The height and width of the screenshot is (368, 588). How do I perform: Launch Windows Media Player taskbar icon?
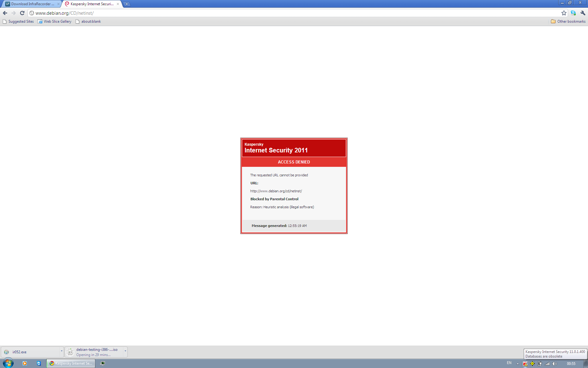pyautogui.click(x=25, y=363)
